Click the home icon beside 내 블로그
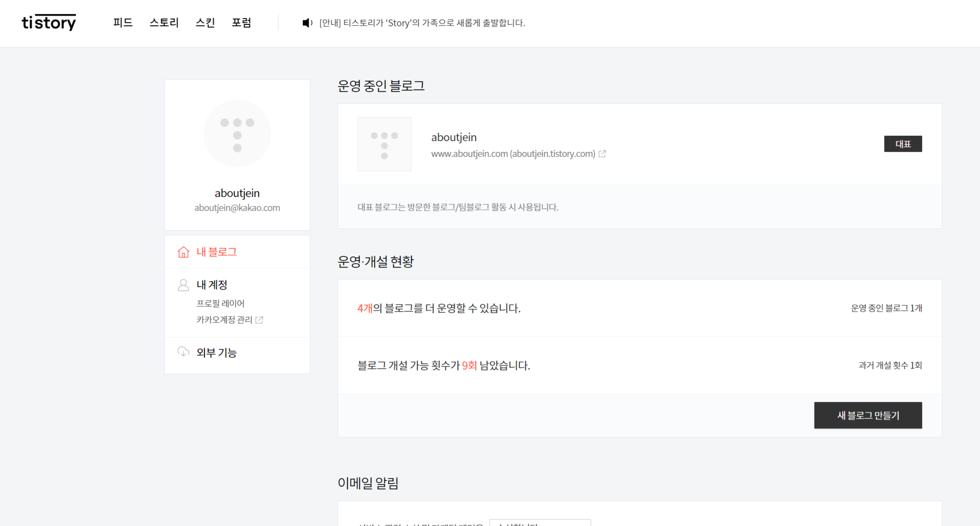 (183, 252)
